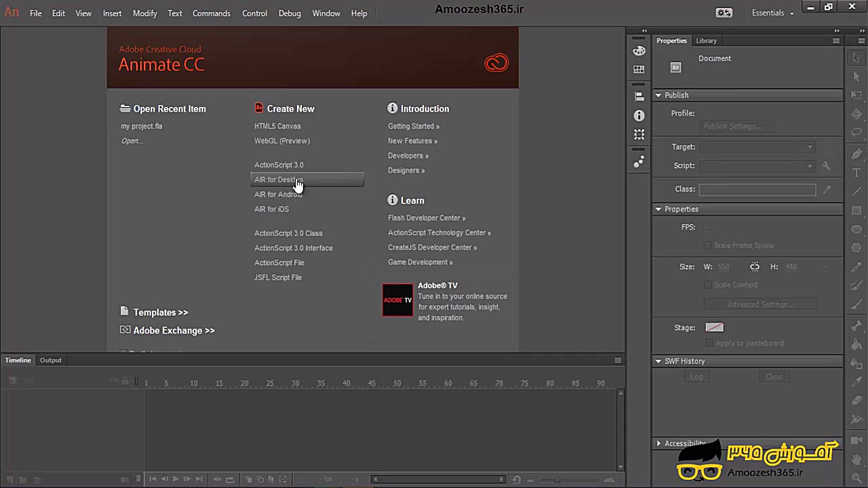The width and height of the screenshot is (868, 488).
Task: Open the Target dropdown in Publish
Action: (x=757, y=147)
